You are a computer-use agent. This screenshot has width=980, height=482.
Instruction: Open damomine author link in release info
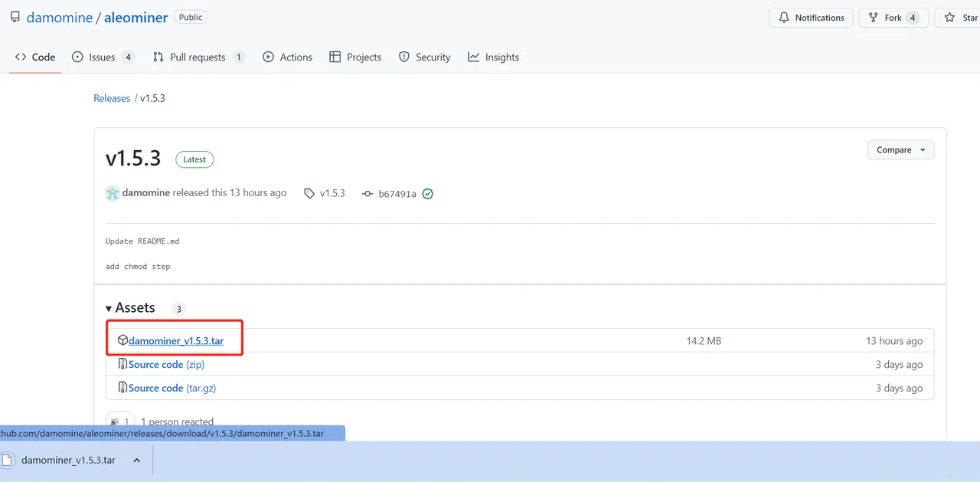coord(146,192)
